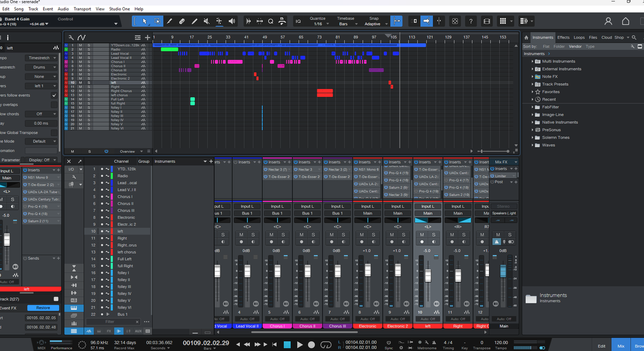Bypass NS1 Mono 9 insert power button
The image size is (644, 351).
[25, 177]
